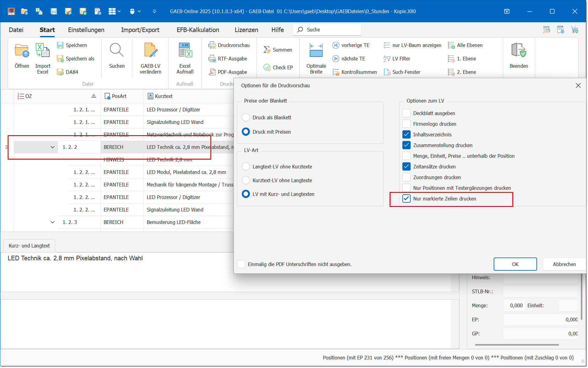The height and width of the screenshot is (368, 588).
Task: Uncheck Nur markierte Zeilen drucken
Action: click(406, 199)
